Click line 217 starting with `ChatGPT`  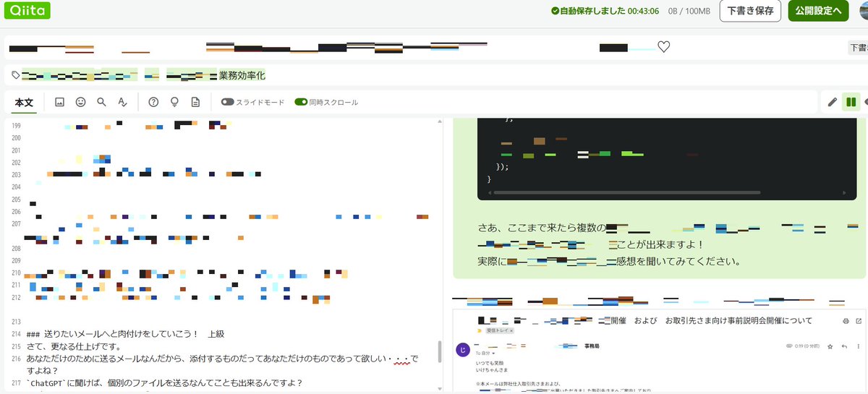pyautogui.click(x=164, y=383)
